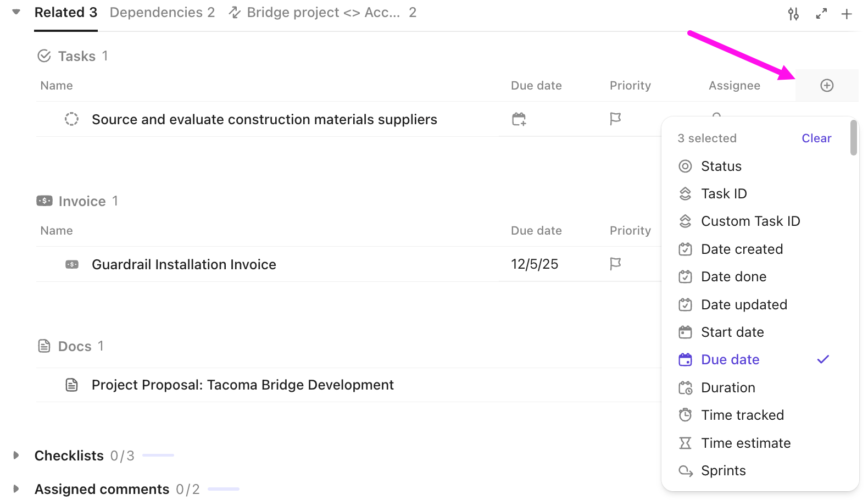
Task: Expand the Checklists section
Action: point(16,455)
